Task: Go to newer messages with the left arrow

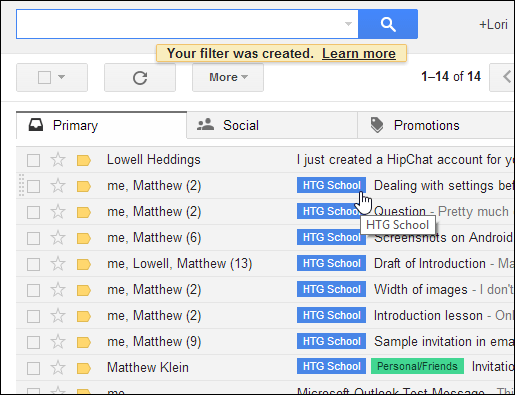Action: pos(503,77)
